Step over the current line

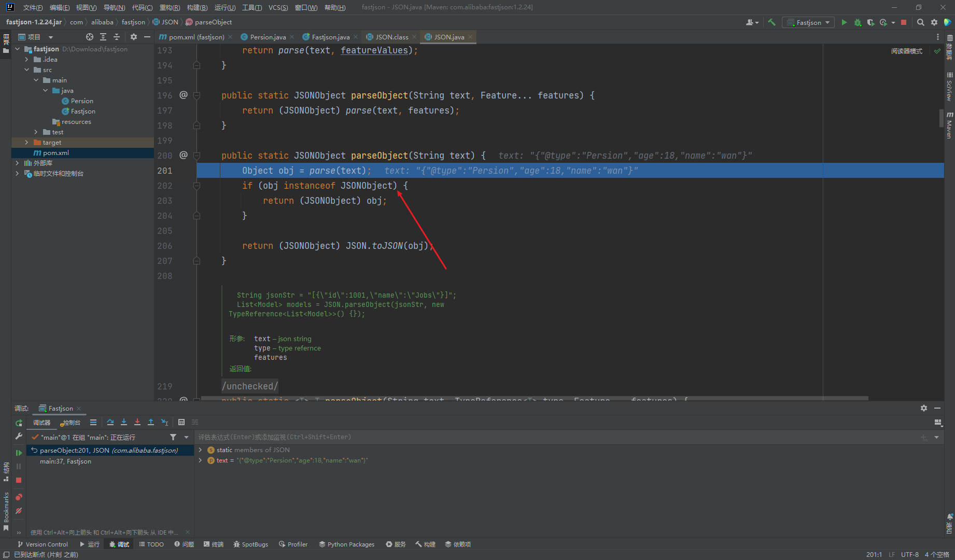(x=110, y=422)
